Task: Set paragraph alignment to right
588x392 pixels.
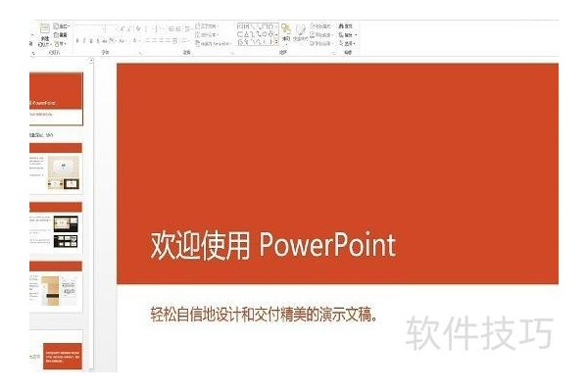Action: 162,40
